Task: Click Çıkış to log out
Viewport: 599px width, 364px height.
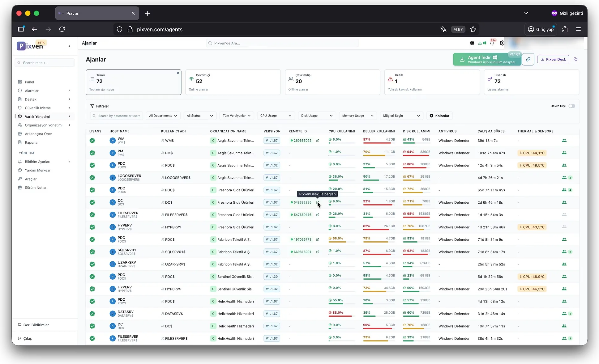Action: (25, 339)
